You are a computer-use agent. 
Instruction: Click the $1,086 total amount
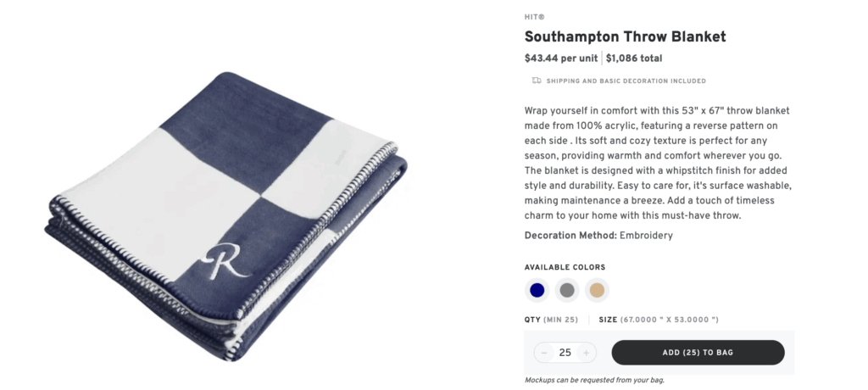(x=634, y=58)
